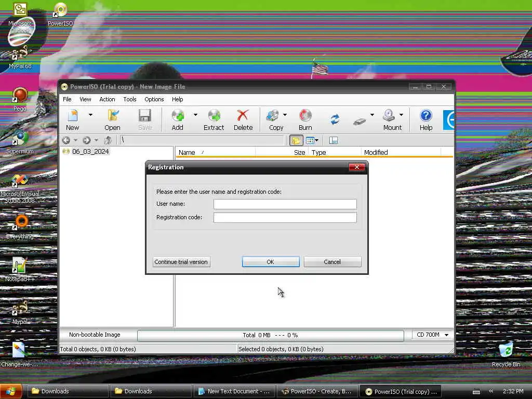The width and height of the screenshot is (532, 399).
Task: Click Cancel in Registration dialog
Action: pos(332,262)
